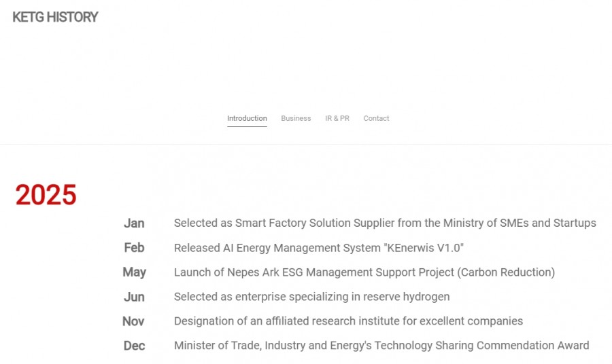Select the May month label
Screen dimensions: 612x364
(134, 272)
